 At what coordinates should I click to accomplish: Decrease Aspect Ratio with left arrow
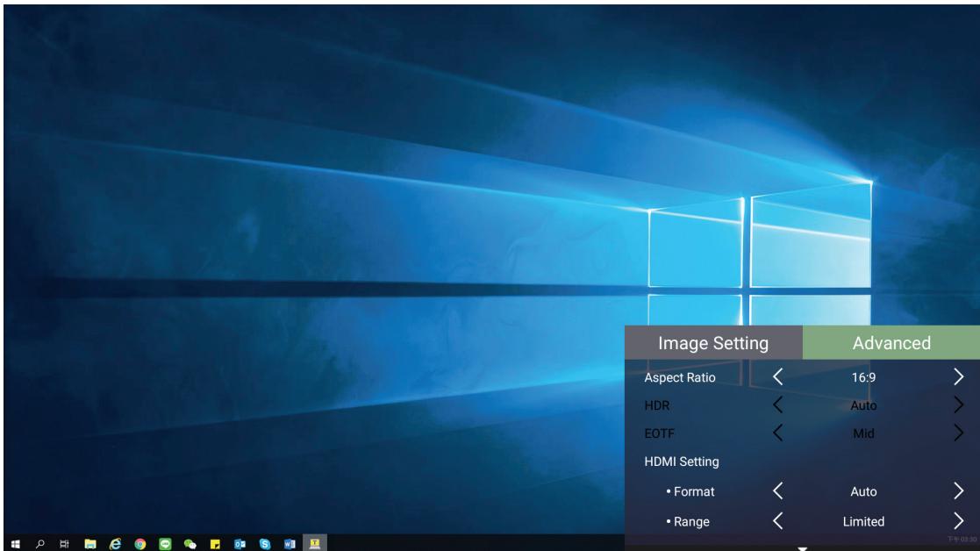[x=777, y=376]
